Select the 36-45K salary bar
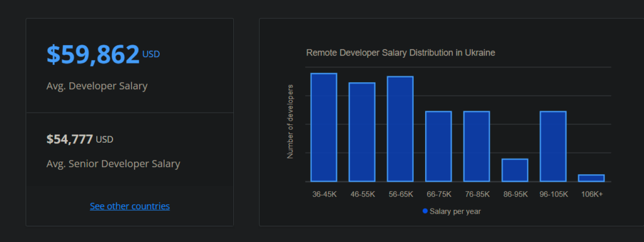Viewport: 644px width, 242px height. click(x=324, y=128)
